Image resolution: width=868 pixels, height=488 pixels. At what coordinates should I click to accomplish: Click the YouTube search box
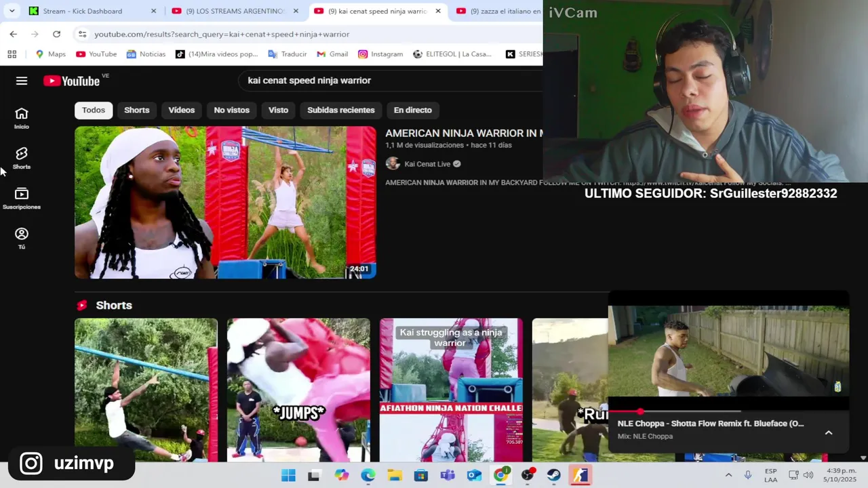pyautogui.click(x=390, y=81)
